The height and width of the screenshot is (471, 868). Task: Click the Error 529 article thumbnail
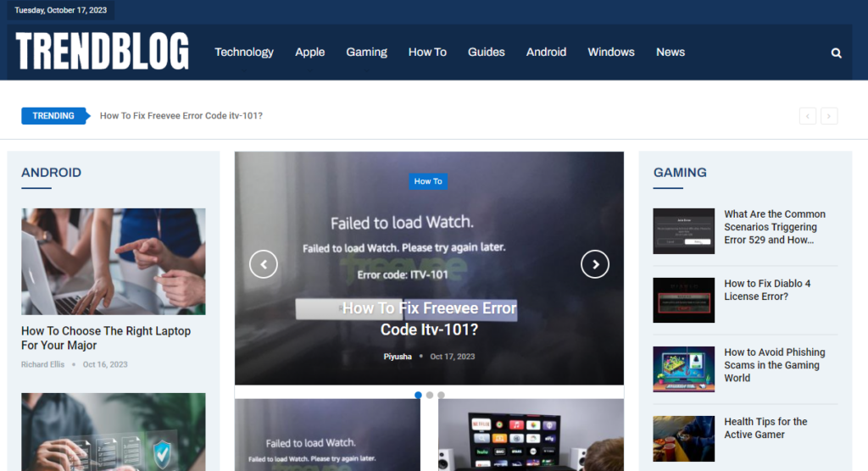(683, 231)
